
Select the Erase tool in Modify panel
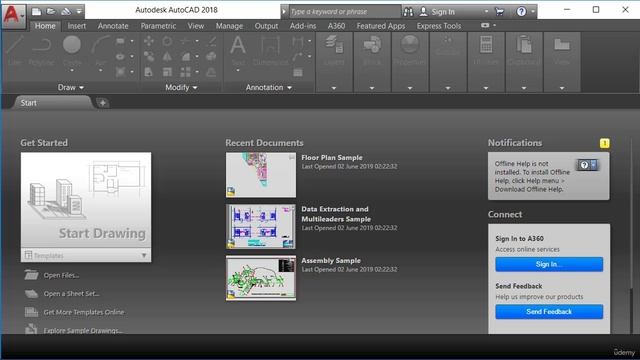tap(211, 41)
